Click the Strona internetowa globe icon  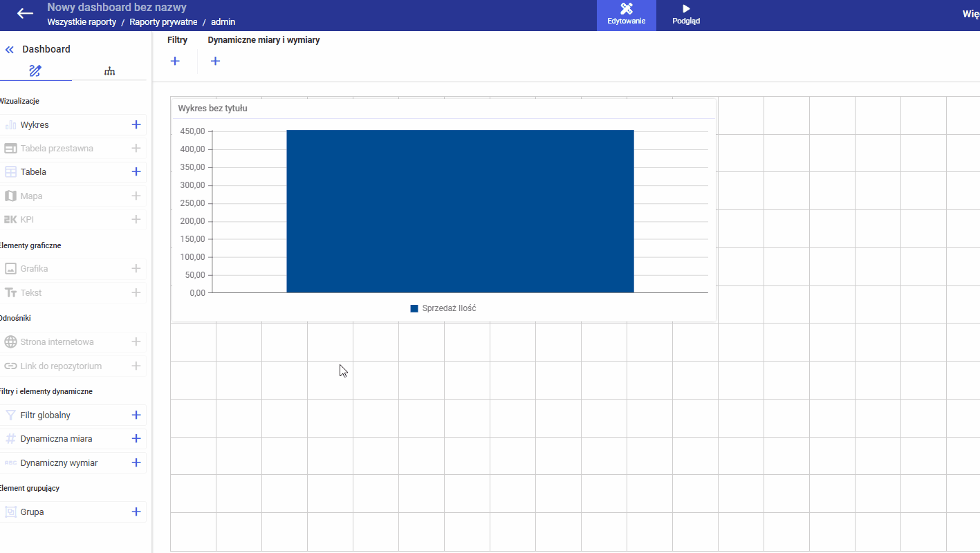coord(10,342)
